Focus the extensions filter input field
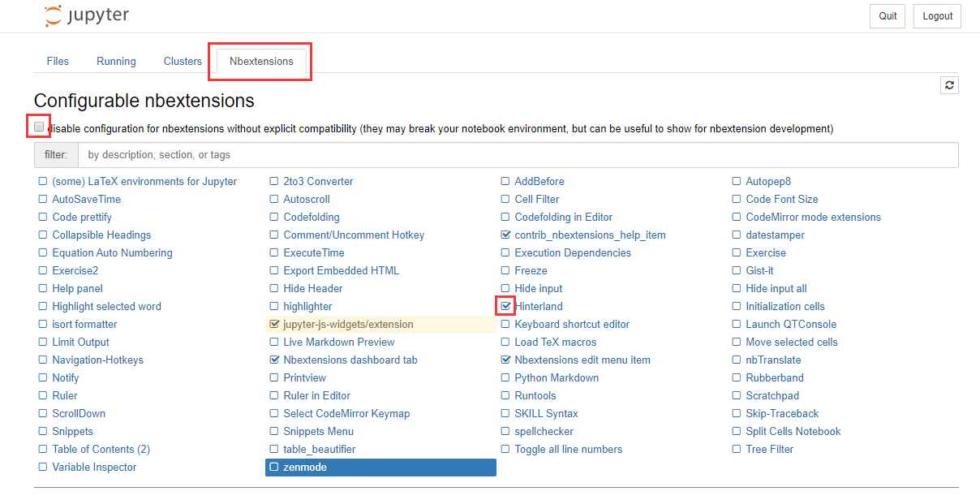 pos(518,154)
